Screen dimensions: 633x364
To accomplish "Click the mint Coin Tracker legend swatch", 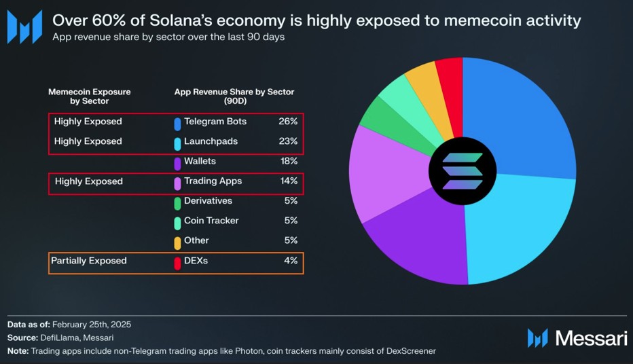I will pos(177,222).
